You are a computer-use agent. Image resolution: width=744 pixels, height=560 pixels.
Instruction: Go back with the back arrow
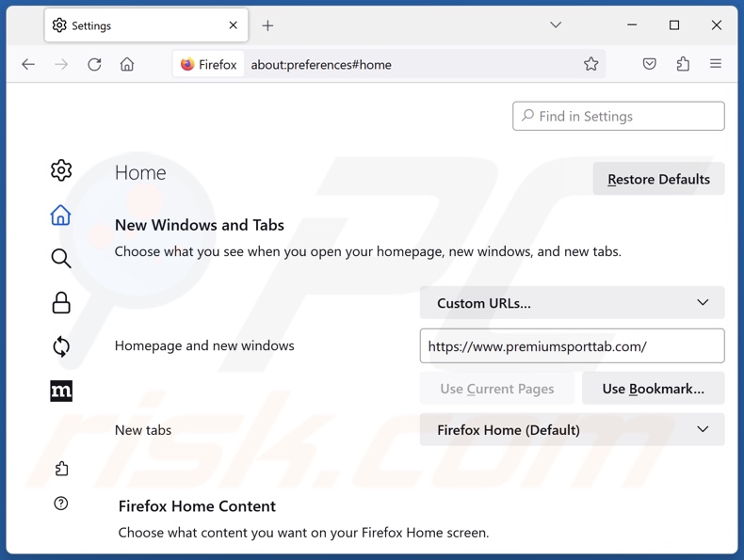click(28, 64)
